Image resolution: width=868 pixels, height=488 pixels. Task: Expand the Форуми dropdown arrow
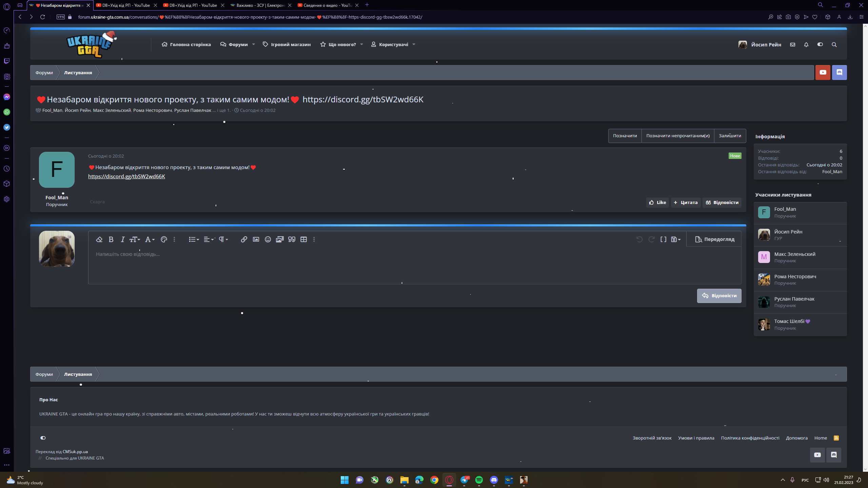point(253,44)
